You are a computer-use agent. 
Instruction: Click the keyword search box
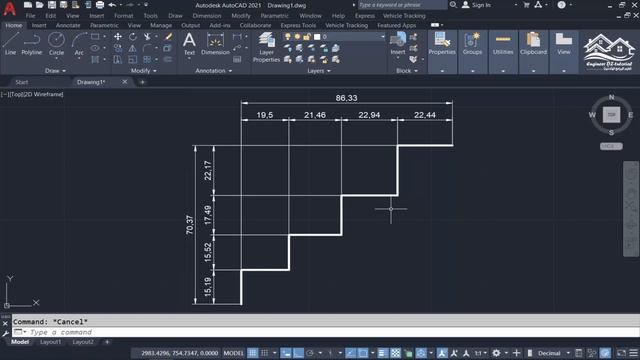[402, 5]
